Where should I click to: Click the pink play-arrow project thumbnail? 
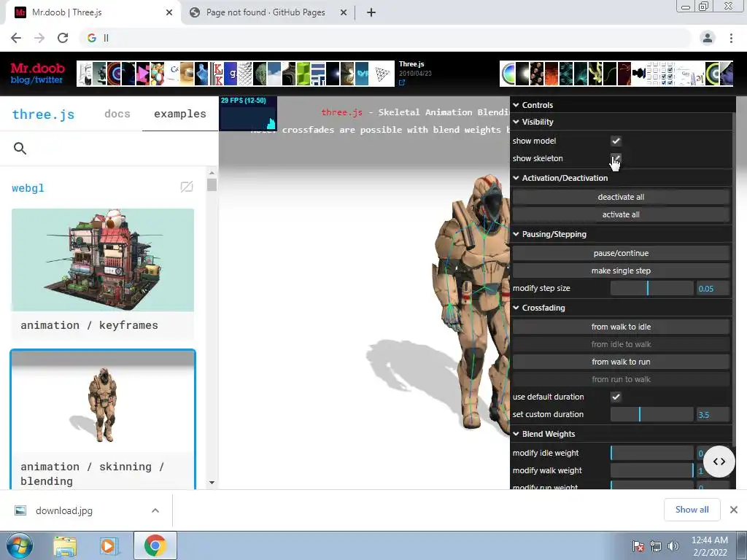(142, 74)
